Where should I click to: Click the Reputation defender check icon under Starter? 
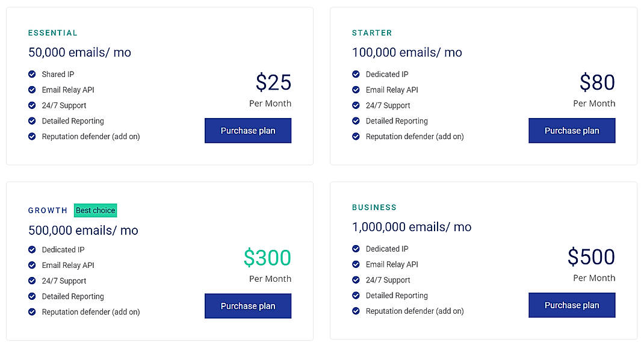tap(356, 137)
